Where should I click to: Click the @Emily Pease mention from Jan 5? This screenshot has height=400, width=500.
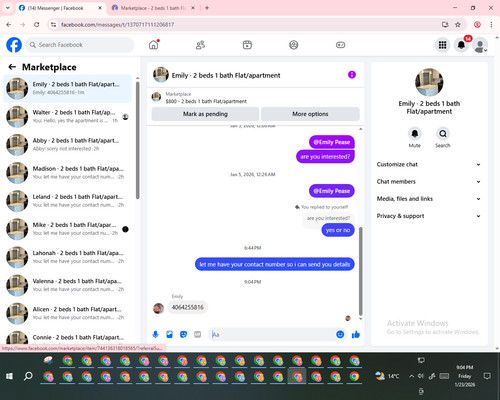point(332,191)
